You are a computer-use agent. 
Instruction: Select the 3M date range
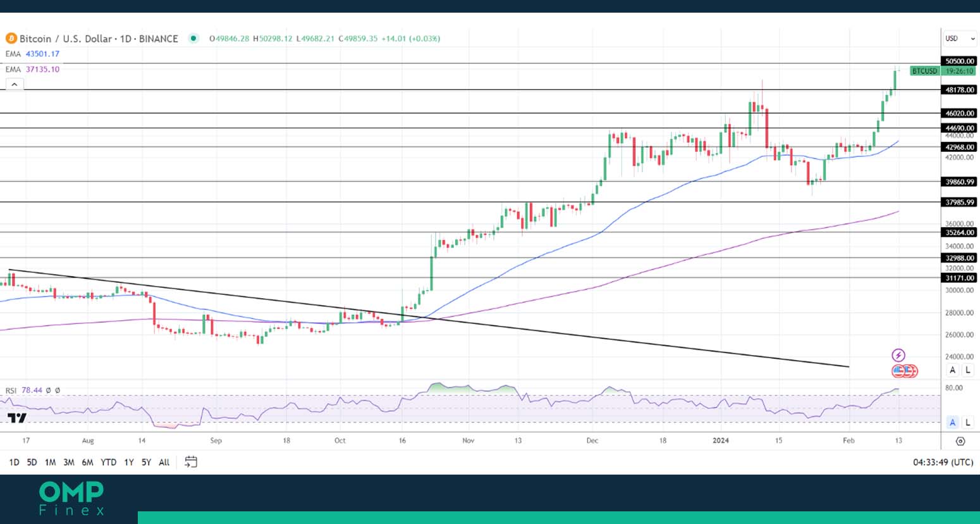68,463
